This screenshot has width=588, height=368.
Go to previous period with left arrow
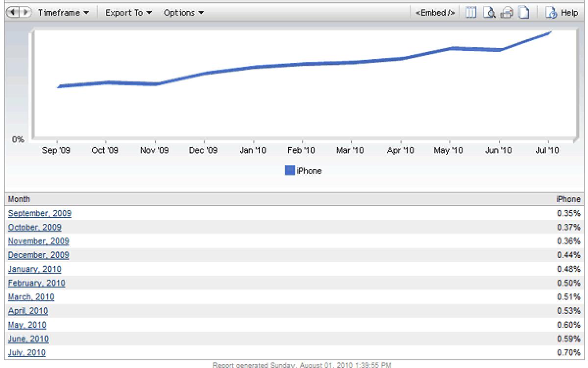[13, 12]
